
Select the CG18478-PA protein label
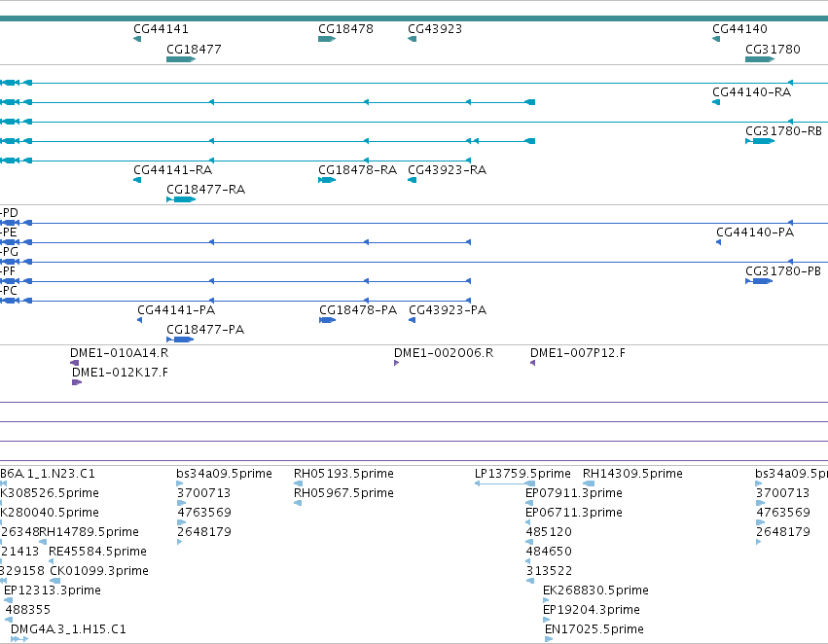tap(358, 310)
